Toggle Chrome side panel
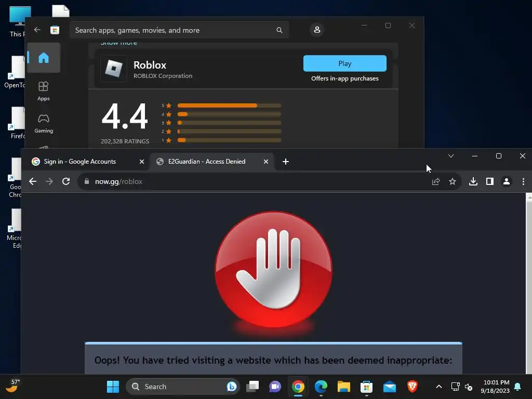This screenshot has width=532, height=399. pos(490,181)
